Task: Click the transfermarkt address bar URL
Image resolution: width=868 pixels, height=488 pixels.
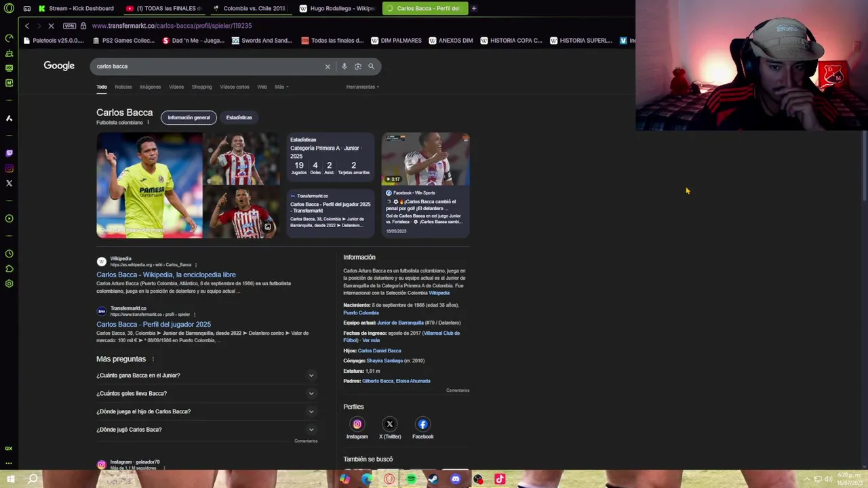Action: pos(172,26)
